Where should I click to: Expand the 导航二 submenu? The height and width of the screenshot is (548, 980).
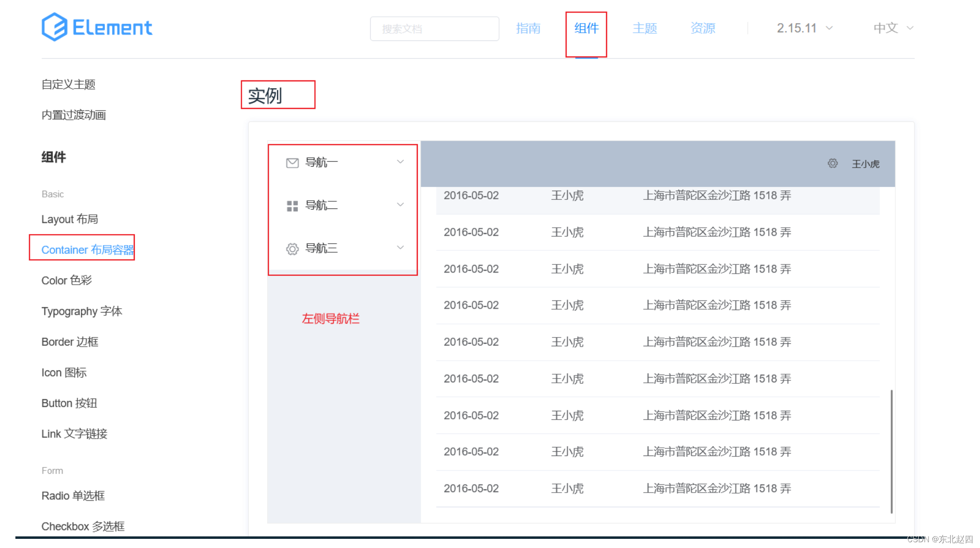point(400,205)
